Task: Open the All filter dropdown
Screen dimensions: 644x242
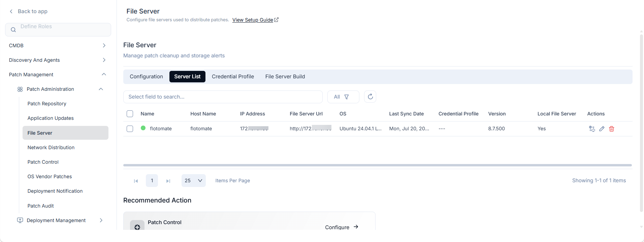Action: [x=343, y=97]
